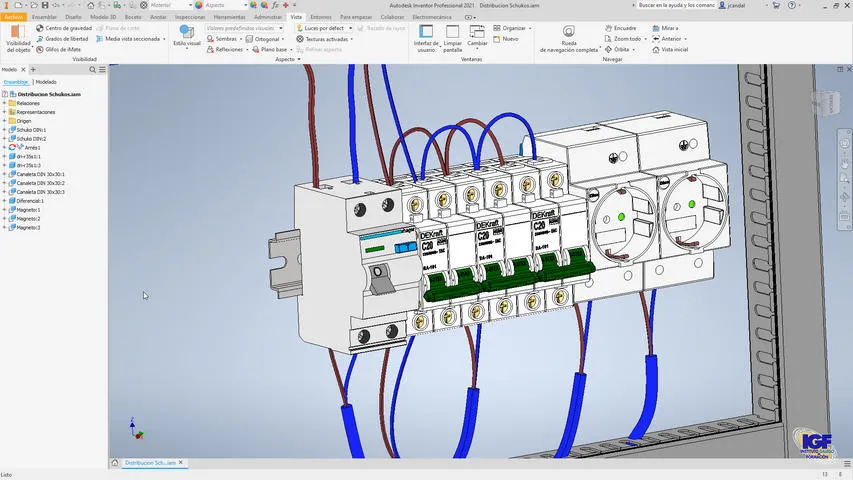Click the help search field
The height and width of the screenshot is (480, 853).
(676, 5)
